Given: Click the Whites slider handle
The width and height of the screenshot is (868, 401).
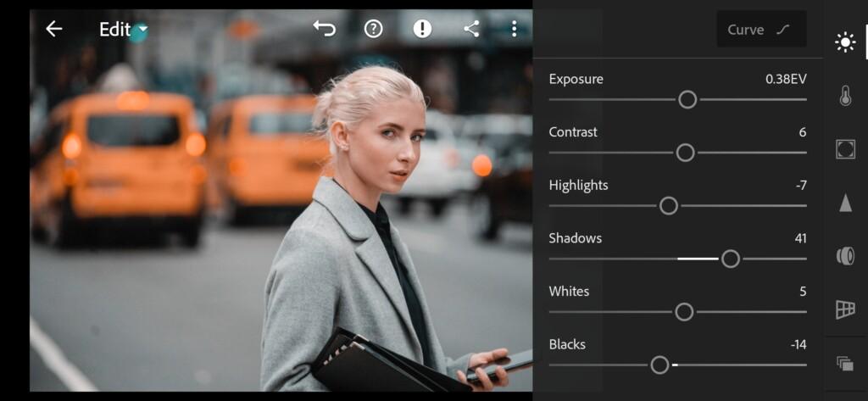Looking at the screenshot, I should [684, 312].
